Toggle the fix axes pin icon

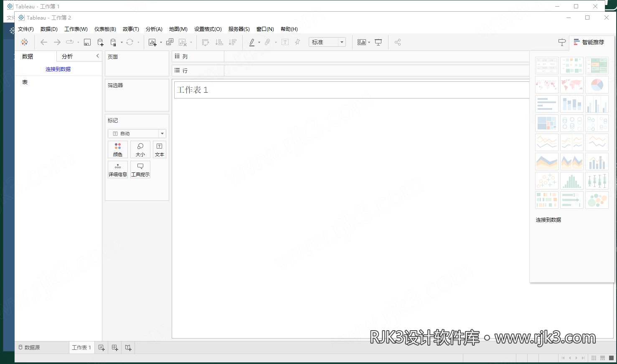pyautogui.click(x=297, y=42)
